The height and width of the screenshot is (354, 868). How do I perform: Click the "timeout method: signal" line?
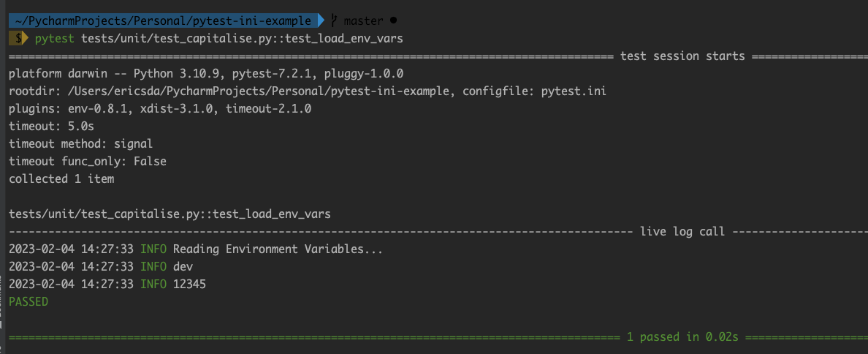click(80, 144)
